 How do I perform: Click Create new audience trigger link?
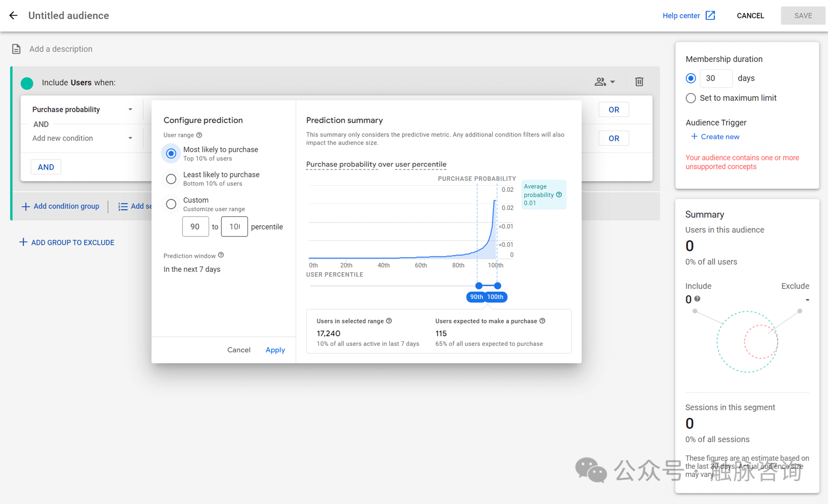(x=715, y=137)
